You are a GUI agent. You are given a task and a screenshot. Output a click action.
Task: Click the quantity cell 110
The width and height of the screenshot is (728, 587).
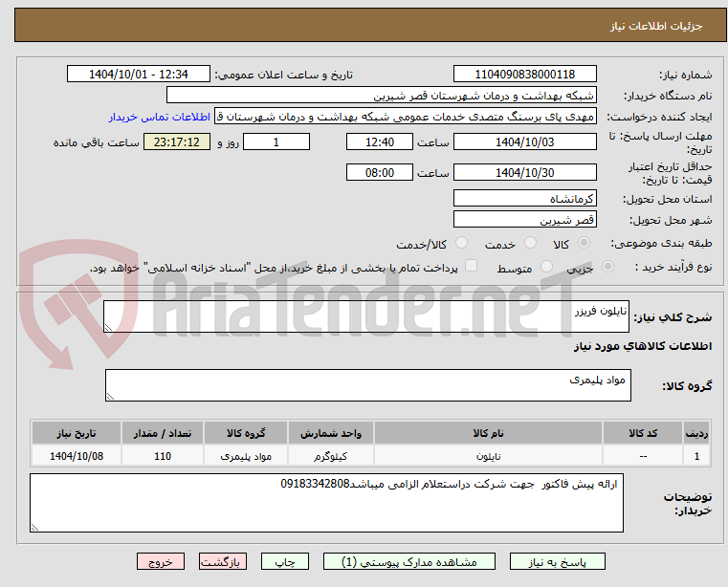tap(163, 457)
